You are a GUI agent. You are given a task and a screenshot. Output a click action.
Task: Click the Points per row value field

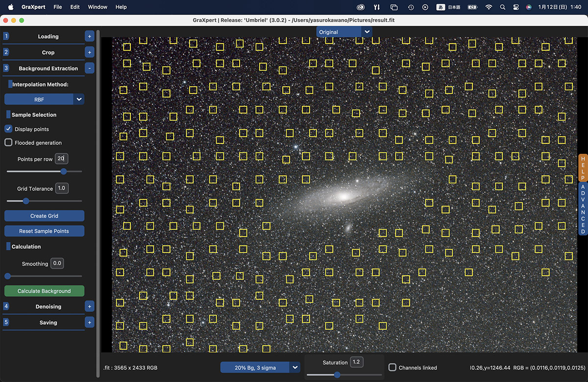(x=61, y=159)
